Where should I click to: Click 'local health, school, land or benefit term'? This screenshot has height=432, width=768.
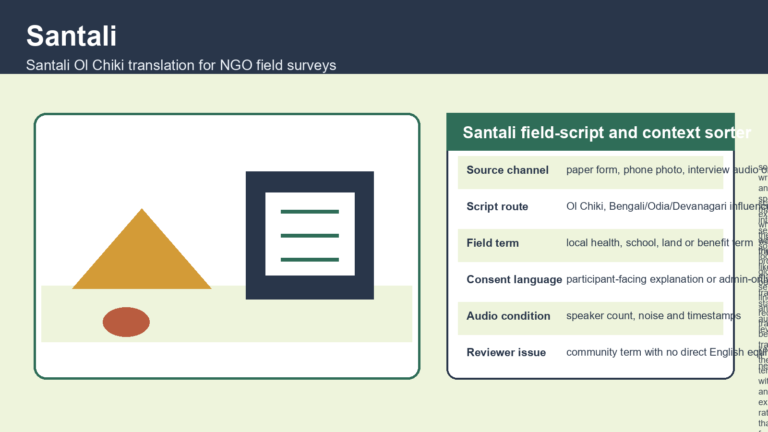tap(659, 243)
